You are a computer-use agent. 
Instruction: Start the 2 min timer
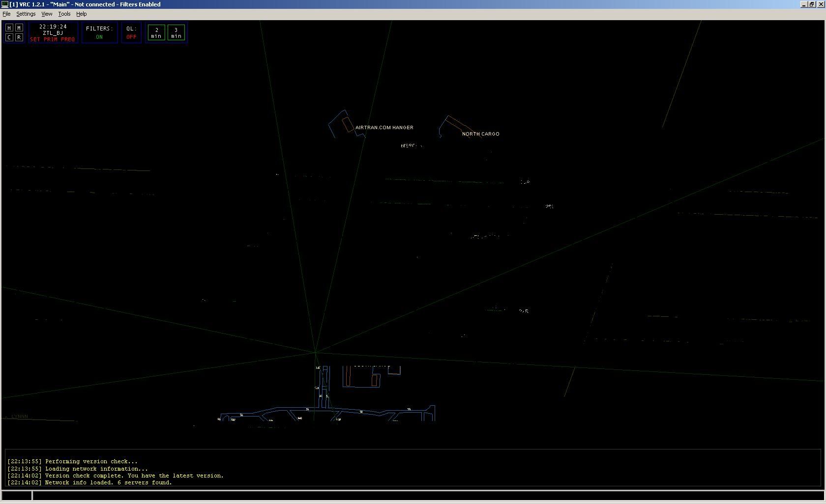[156, 33]
